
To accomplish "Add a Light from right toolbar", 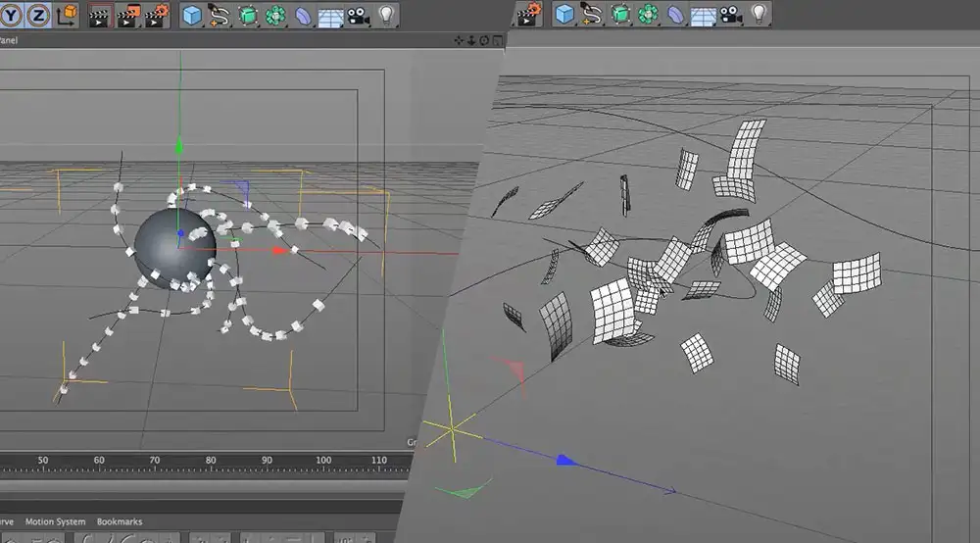I will click(759, 13).
